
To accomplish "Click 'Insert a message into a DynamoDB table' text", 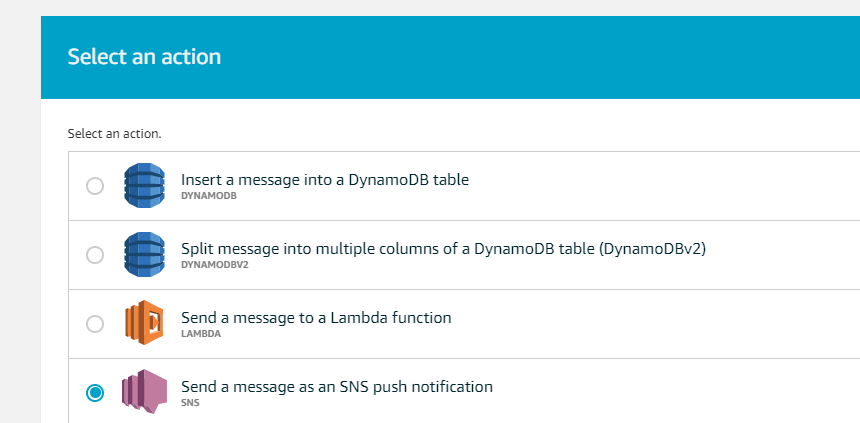I will 325,180.
